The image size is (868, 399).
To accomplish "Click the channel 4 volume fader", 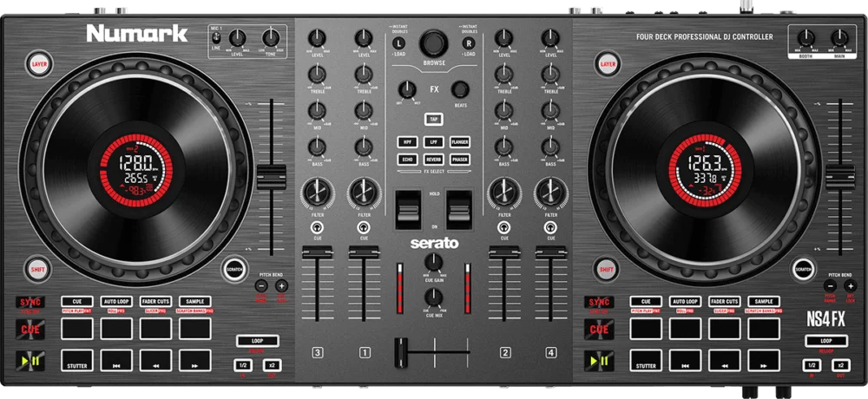I will (550, 253).
